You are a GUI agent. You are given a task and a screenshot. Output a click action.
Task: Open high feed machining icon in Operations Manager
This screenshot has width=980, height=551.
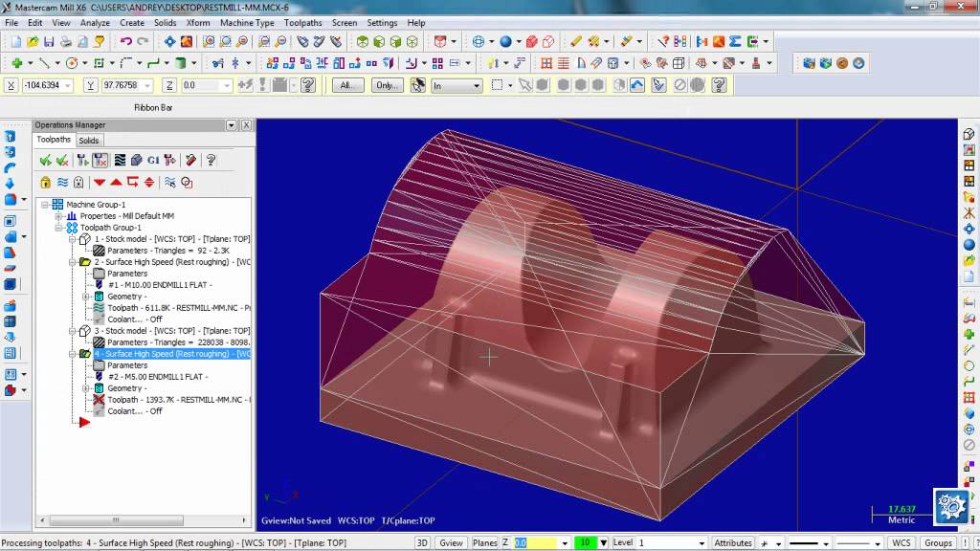point(169,161)
